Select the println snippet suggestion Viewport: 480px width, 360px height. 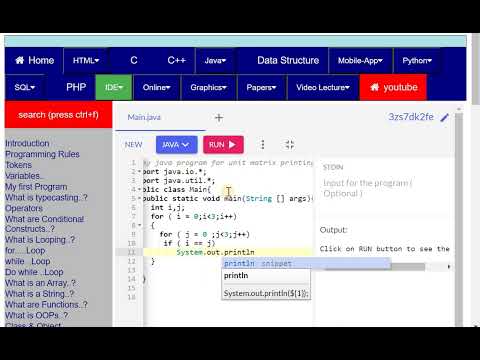coord(306,264)
